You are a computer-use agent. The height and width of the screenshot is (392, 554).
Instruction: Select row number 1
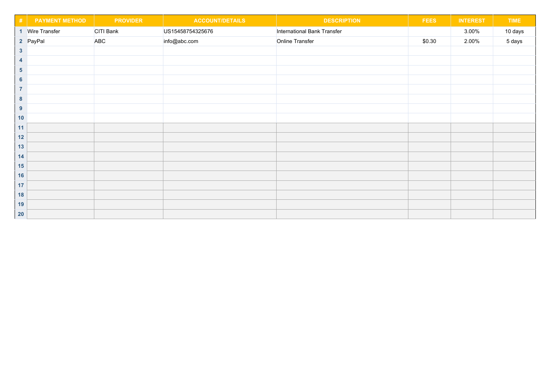tap(21, 32)
